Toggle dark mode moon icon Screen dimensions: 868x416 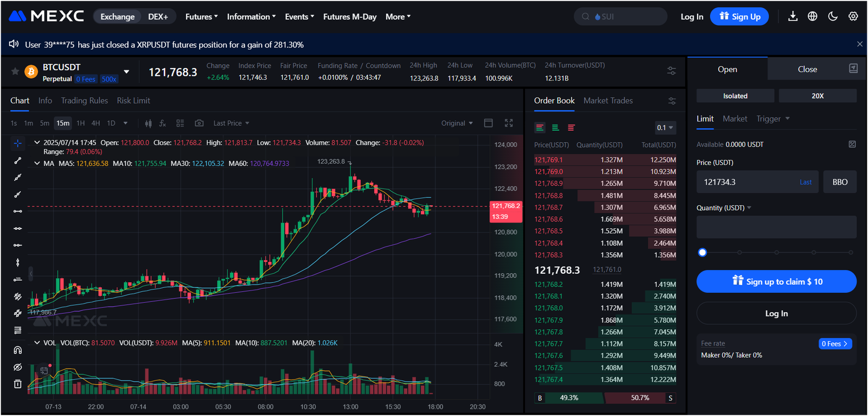click(833, 16)
